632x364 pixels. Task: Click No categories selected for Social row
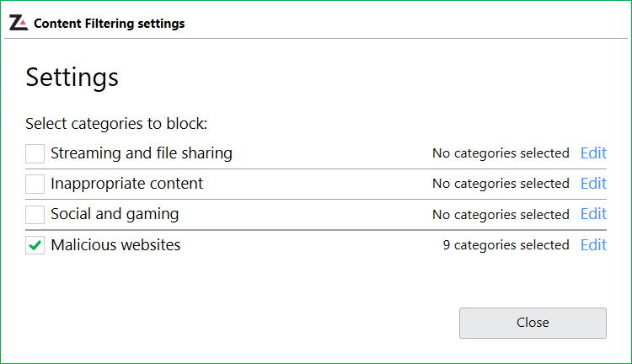501,214
